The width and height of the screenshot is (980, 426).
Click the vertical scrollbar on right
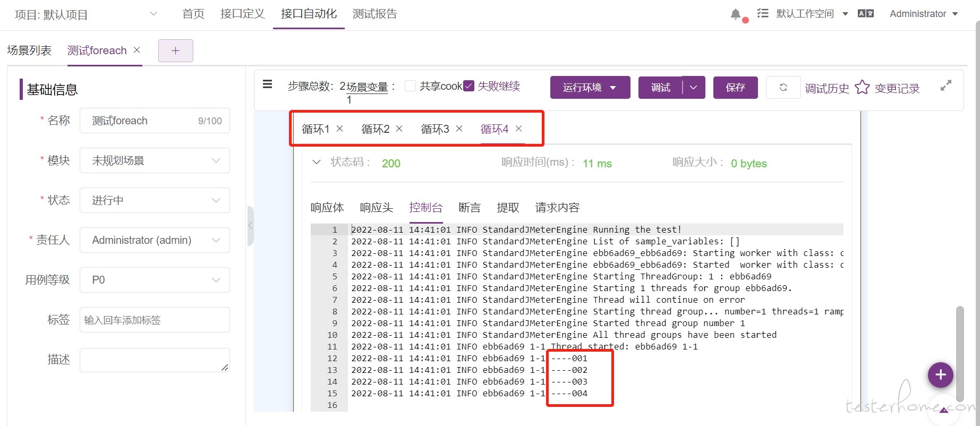pos(960,353)
